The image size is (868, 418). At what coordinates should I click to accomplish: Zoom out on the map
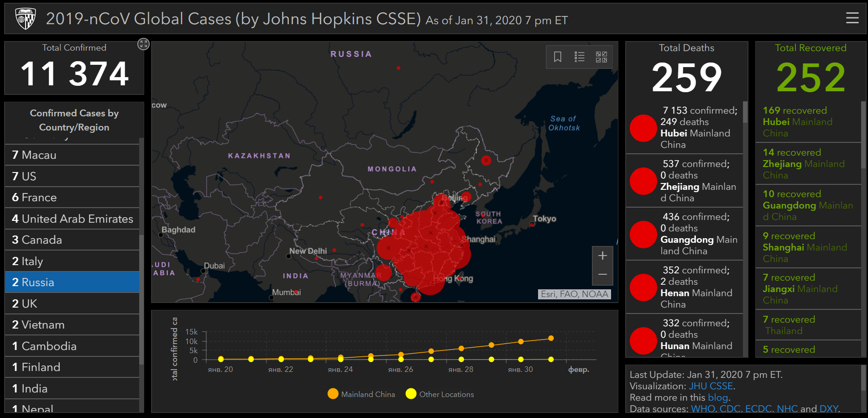tap(602, 275)
